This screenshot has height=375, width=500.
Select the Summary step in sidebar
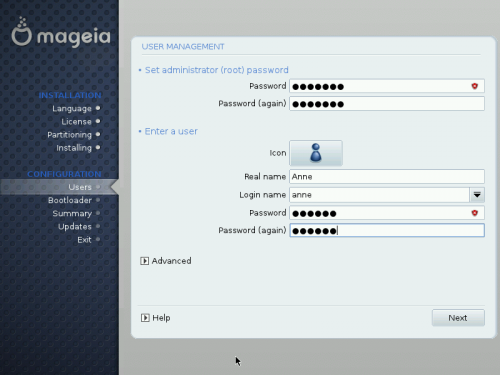pos(72,213)
